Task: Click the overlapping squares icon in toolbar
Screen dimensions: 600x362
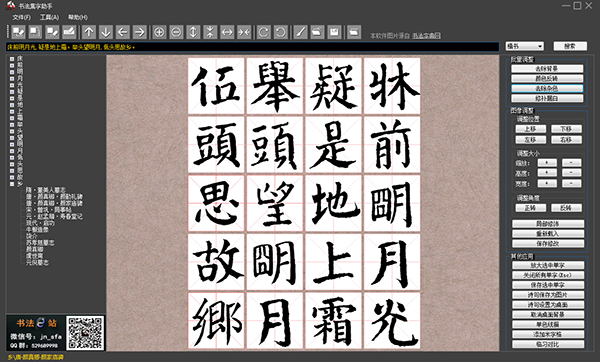Action: (x=35, y=32)
